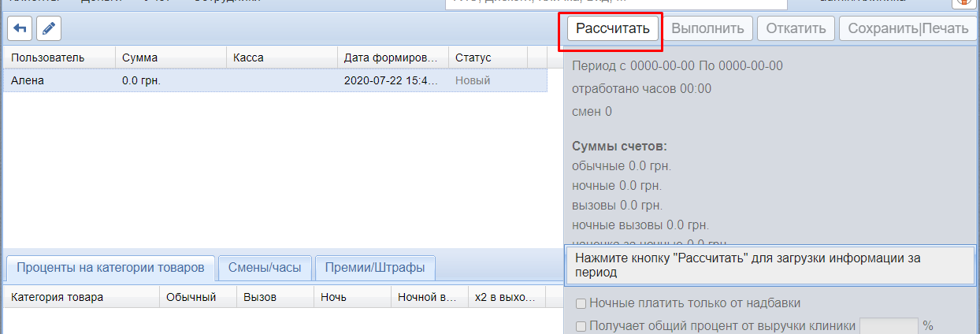Viewport: 980px width, 334px height.
Task: Click the Дата формирования column header
Action: click(x=392, y=58)
